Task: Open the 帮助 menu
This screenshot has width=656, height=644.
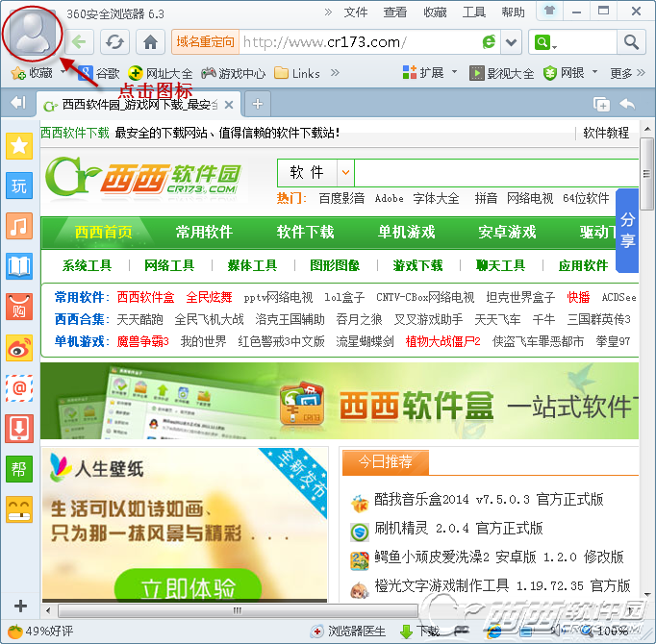Action: click(513, 12)
